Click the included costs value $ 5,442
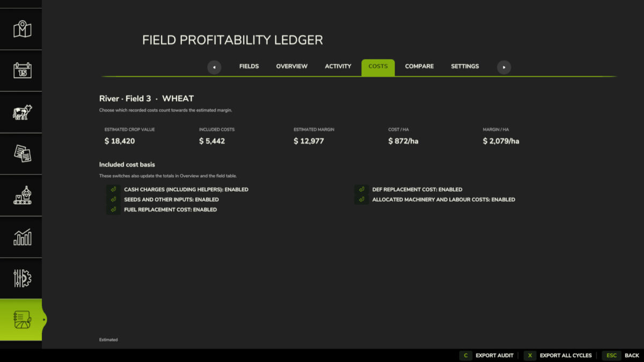The image size is (644, 362). pyautogui.click(x=212, y=141)
